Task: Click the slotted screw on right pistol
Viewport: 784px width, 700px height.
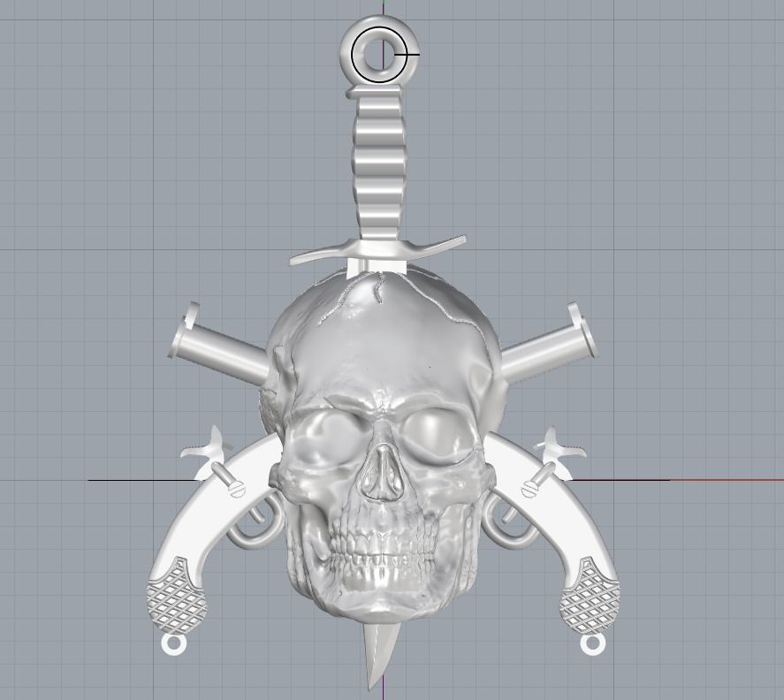Action: pyautogui.click(x=530, y=488)
